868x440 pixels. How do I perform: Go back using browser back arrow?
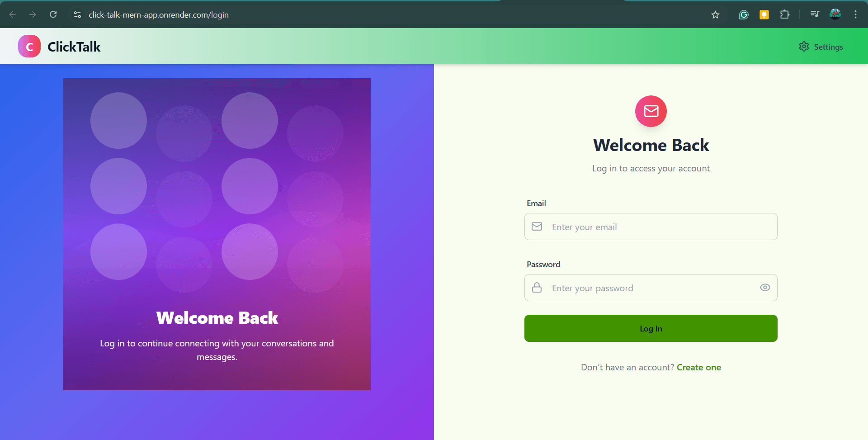[13, 14]
